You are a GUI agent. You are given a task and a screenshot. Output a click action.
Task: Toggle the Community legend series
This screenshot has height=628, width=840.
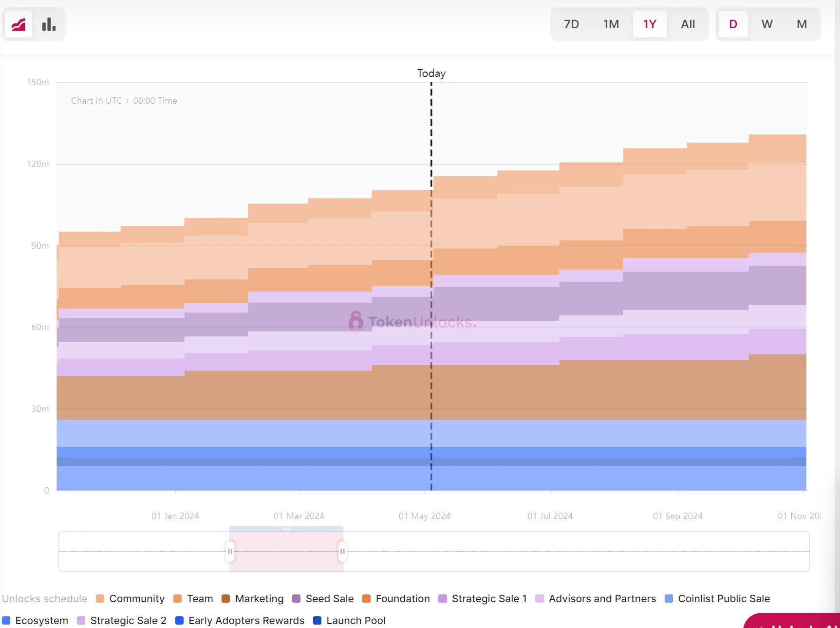point(130,599)
